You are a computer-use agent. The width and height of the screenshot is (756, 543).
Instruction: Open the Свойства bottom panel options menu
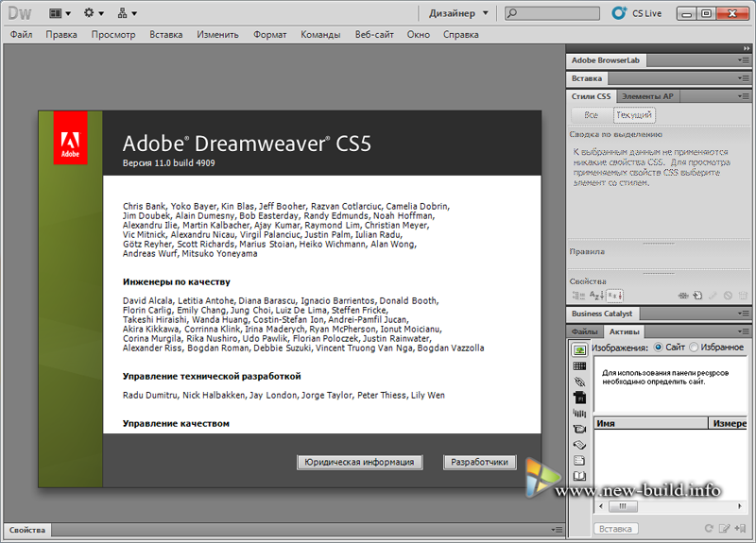point(557,530)
